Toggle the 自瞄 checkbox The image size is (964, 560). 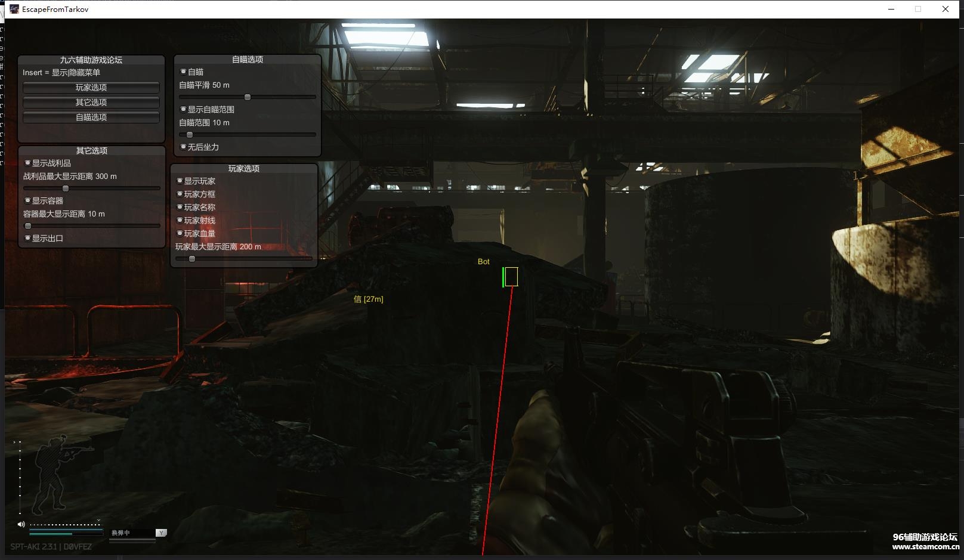[183, 72]
